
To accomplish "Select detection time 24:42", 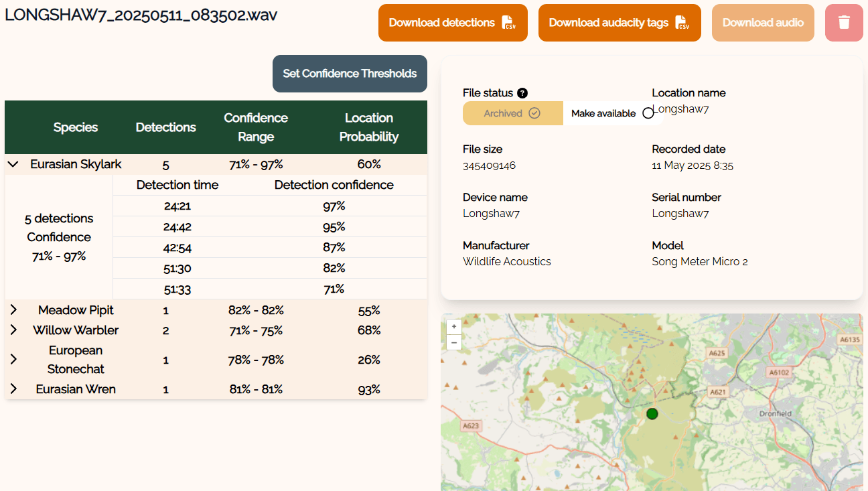I will click(177, 227).
